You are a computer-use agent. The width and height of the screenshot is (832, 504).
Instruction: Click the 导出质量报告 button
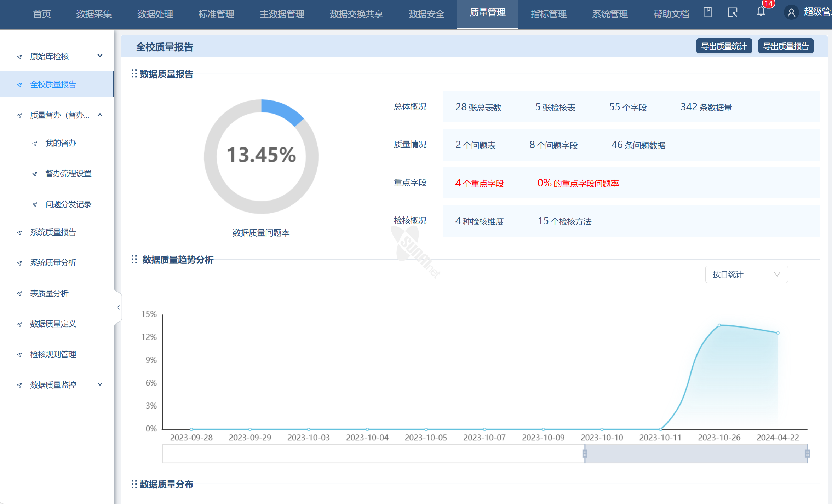pos(786,46)
